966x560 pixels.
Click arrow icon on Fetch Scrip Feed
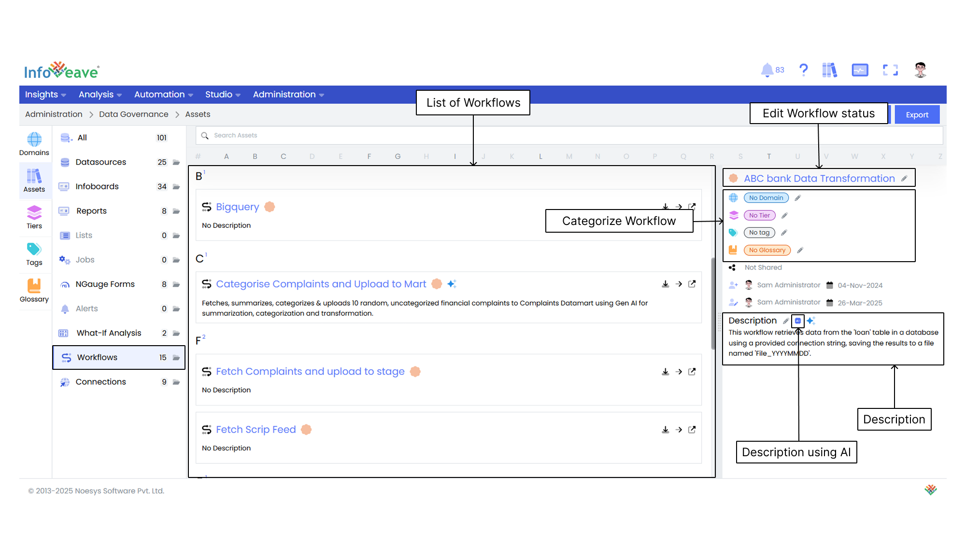[x=679, y=429]
